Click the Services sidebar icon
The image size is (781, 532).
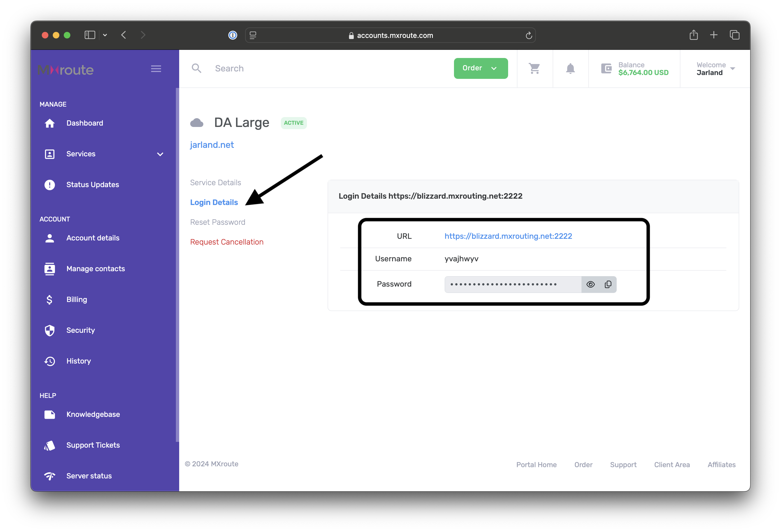coord(50,154)
